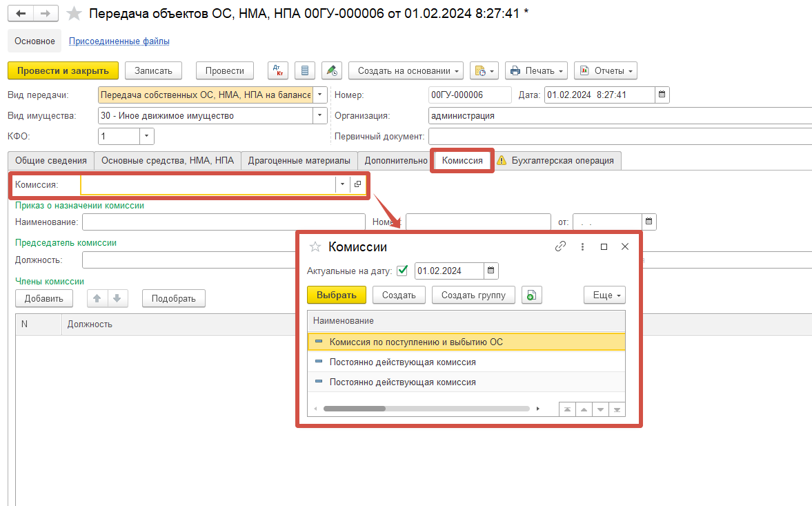Click the Подобрать button
Screen dimensions: 812x506
click(x=173, y=298)
